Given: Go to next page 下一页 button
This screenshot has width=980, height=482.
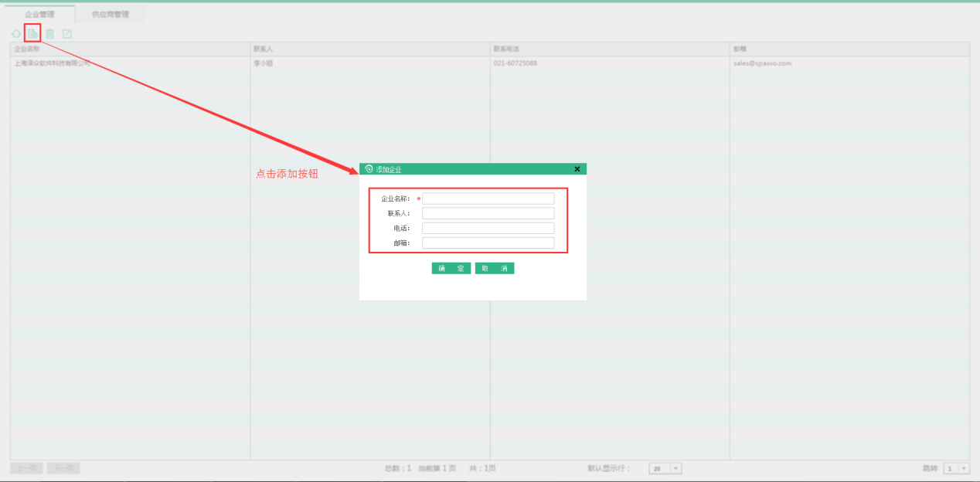Looking at the screenshot, I should click(63, 468).
